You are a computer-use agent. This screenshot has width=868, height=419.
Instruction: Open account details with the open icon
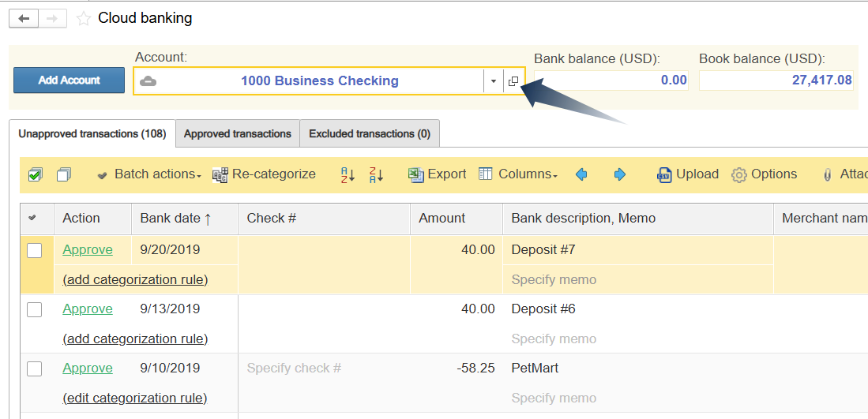click(x=513, y=81)
